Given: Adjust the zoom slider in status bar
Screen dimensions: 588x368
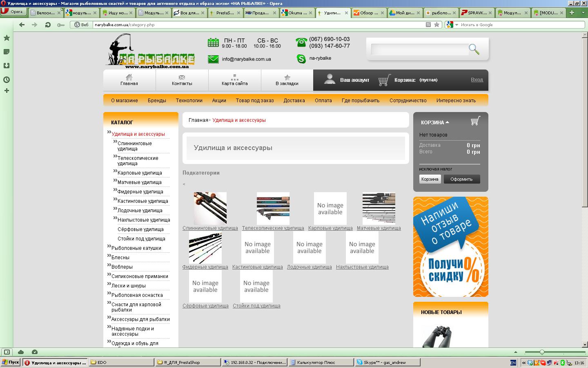Looking at the screenshot, I should coord(542,352).
